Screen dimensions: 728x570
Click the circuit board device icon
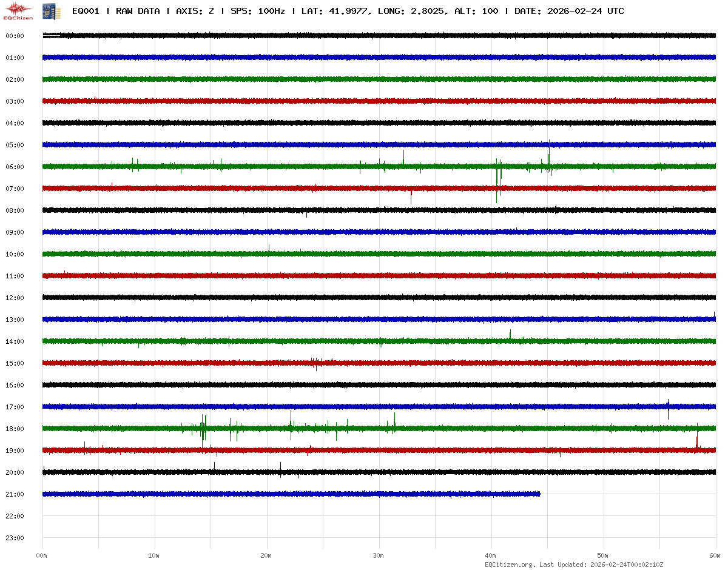tap(47, 11)
